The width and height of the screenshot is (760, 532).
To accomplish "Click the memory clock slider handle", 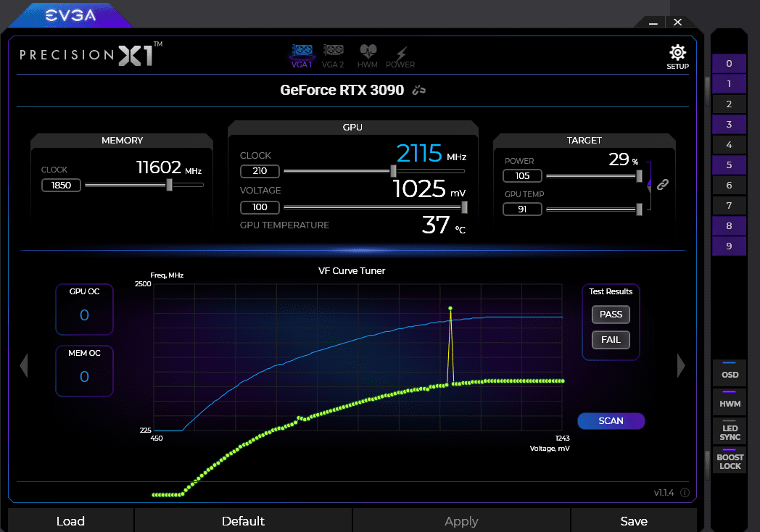I will click(x=169, y=185).
